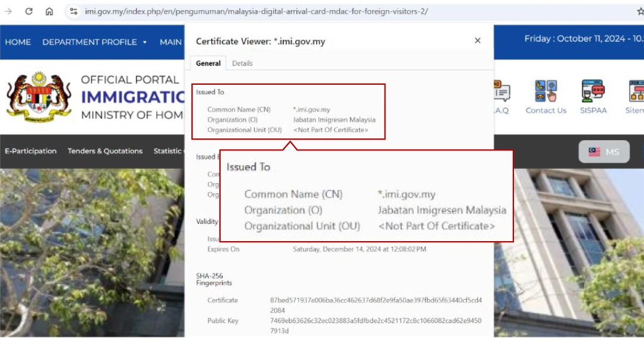
Task: Click the certificate SHA-256 fingerprint value
Action: [x=376, y=305]
